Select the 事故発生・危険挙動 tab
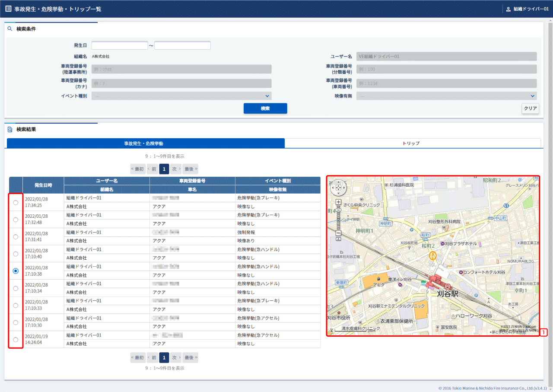Viewport: 553px width, 392px height. [146, 143]
